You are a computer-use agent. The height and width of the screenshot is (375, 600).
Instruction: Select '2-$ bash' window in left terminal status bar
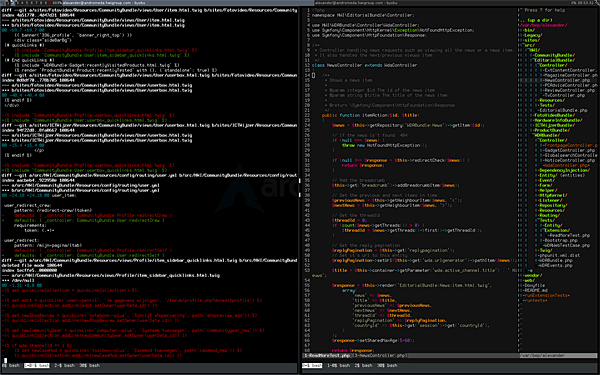(64, 365)
